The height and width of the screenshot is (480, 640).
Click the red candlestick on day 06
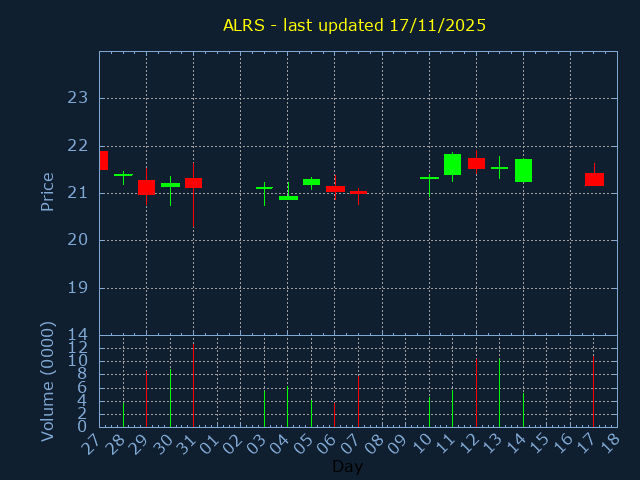(335, 188)
